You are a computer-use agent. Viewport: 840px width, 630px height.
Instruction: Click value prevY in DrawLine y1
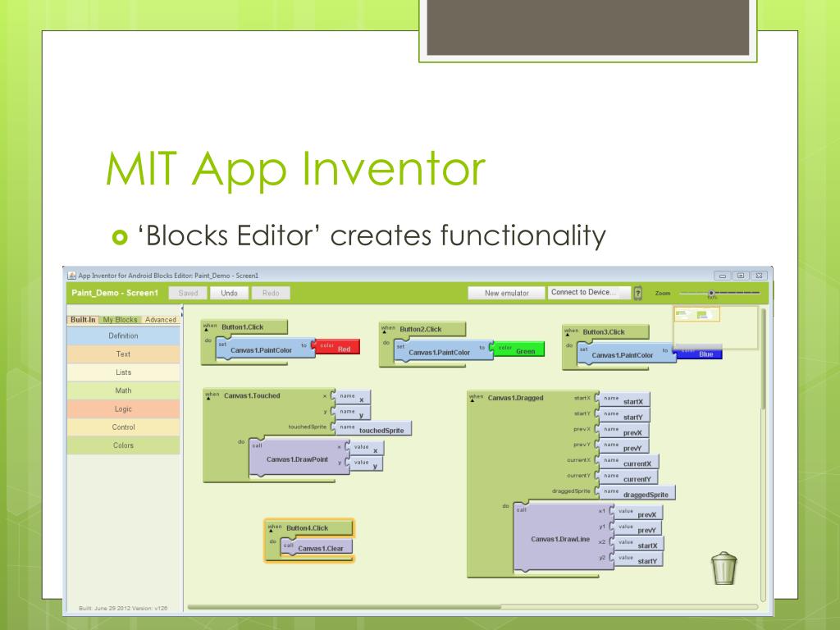637,528
